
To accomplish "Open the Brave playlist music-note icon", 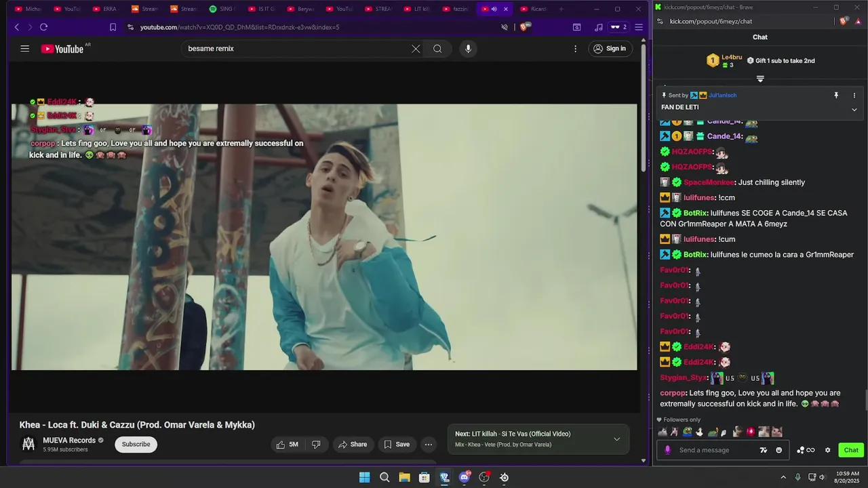I will (x=598, y=27).
